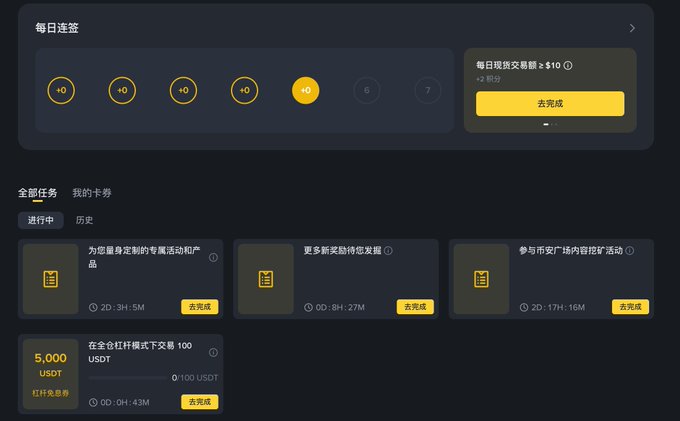Viewport: 680px width, 421px height.
Task: Click 去完成 in the daily spot trading card
Action: pyautogui.click(x=550, y=104)
